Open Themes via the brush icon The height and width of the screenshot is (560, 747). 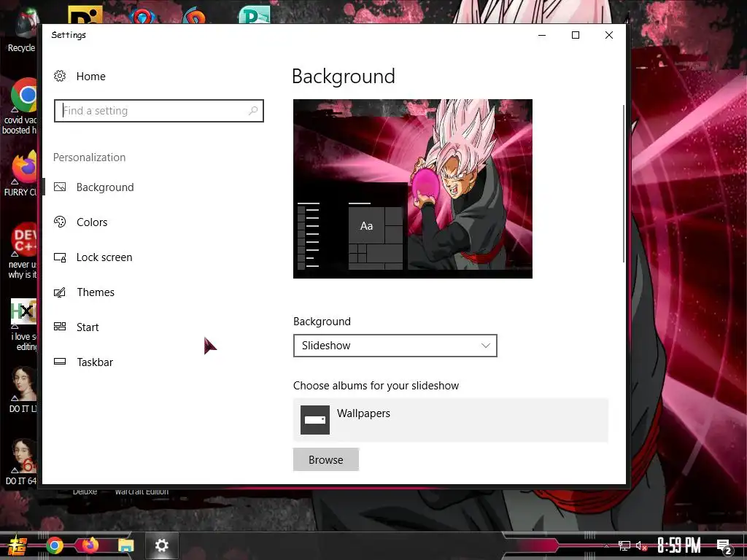[x=60, y=292]
